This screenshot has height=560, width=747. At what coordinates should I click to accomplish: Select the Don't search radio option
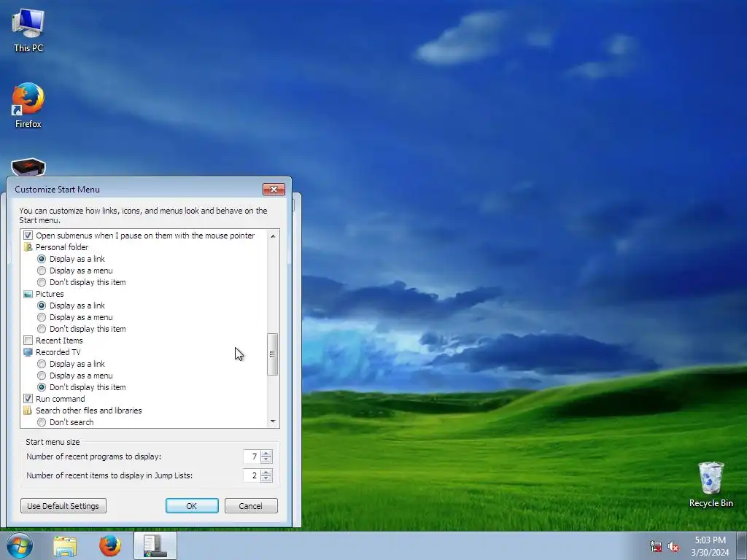[42, 422]
